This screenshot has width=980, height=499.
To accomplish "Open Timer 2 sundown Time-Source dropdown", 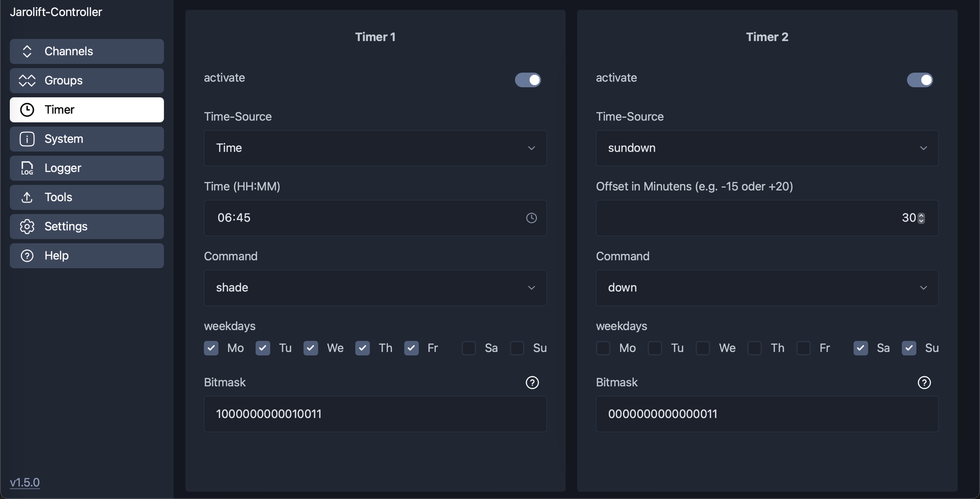I will click(767, 148).
